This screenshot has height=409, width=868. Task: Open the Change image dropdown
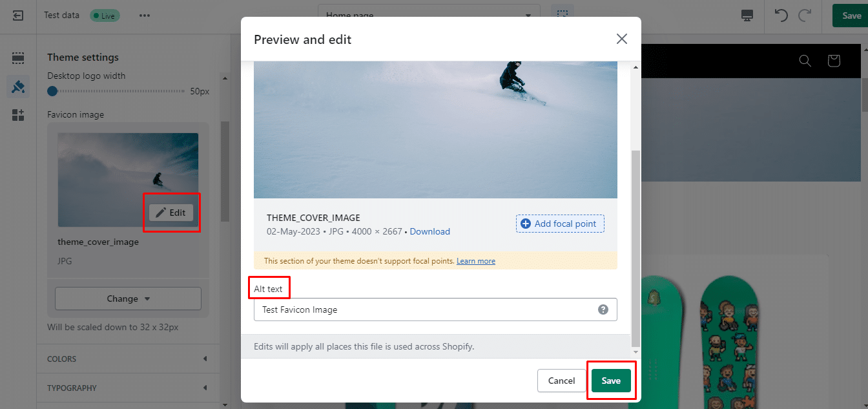[128, 299]
